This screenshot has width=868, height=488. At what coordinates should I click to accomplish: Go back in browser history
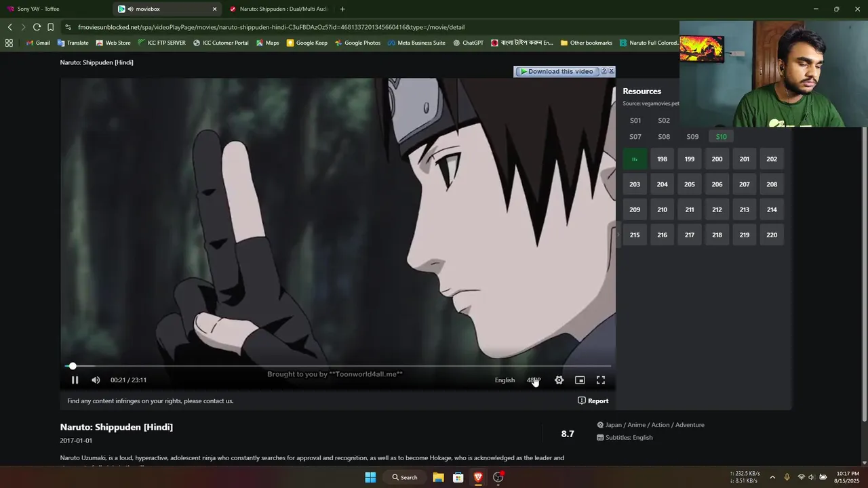9,27
